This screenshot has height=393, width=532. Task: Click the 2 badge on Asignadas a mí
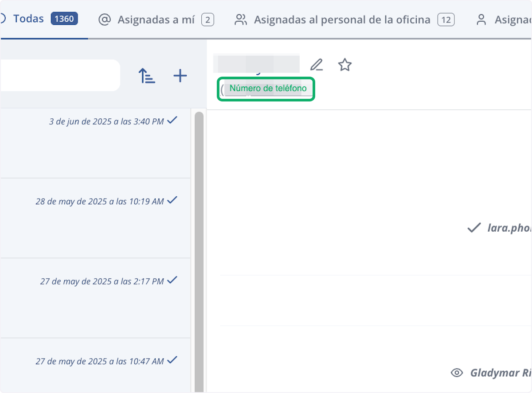(207, 20)
